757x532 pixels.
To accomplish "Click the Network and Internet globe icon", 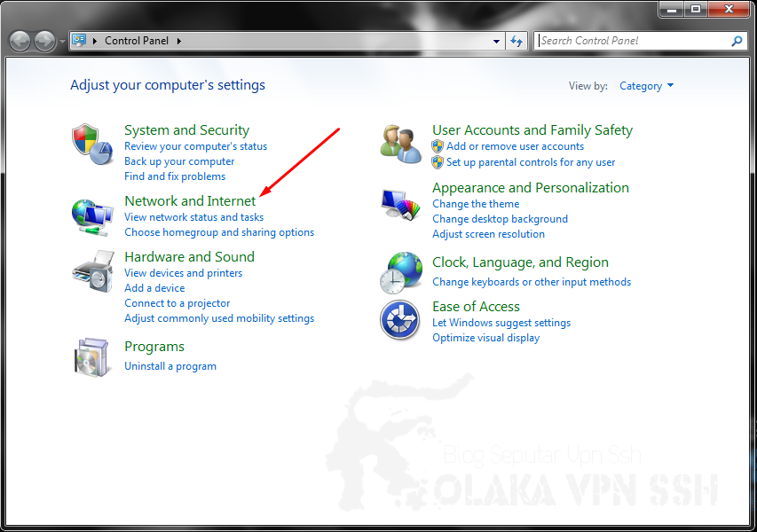I will tap(92, 215).
